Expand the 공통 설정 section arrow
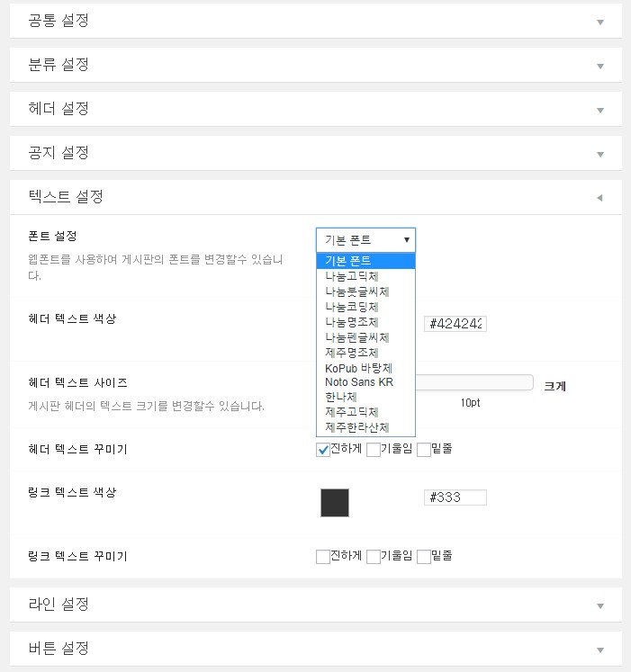 [600, 22]
